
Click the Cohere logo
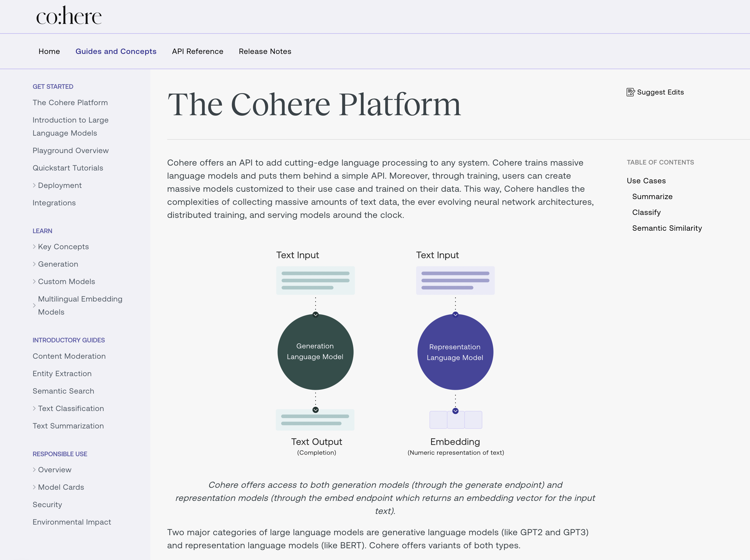point(69,16)
